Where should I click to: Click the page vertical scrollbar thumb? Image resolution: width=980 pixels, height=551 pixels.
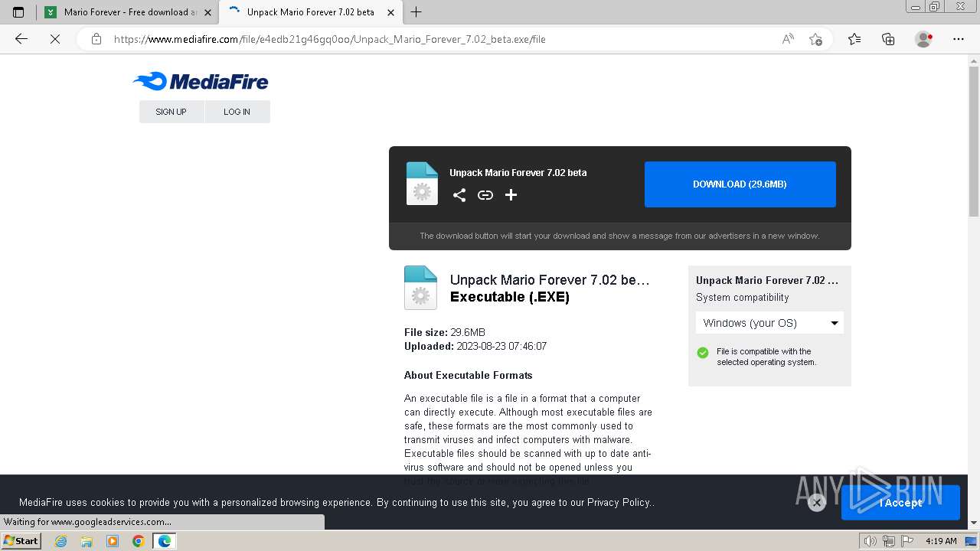[974, 142]
